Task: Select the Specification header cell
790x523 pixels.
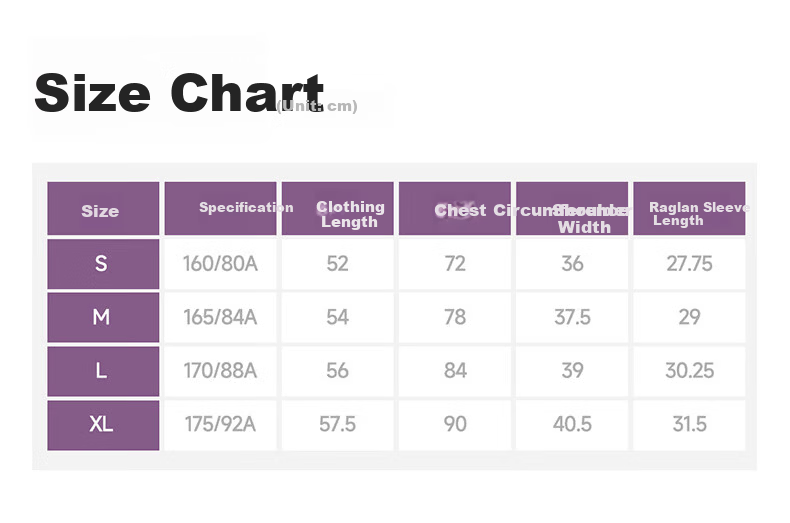Action: [221, 209]
